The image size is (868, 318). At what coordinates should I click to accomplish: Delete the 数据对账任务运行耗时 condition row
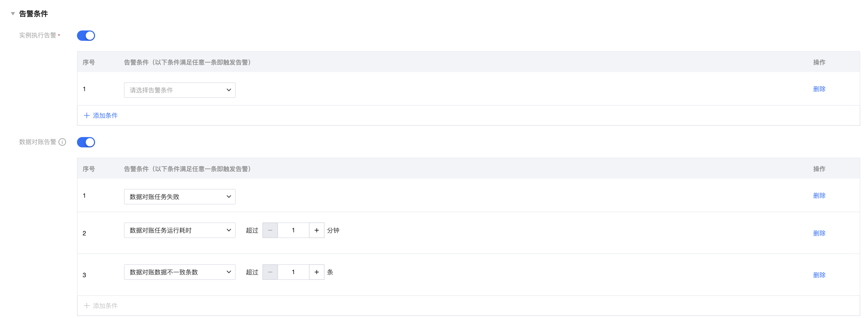pyautogui.click(x=819, y=233)
